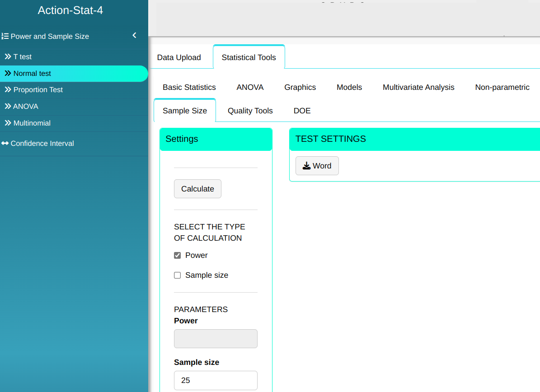Open the Basic Statistics tab
Viewport: 540px width, 392px height.
pos(189,87)
